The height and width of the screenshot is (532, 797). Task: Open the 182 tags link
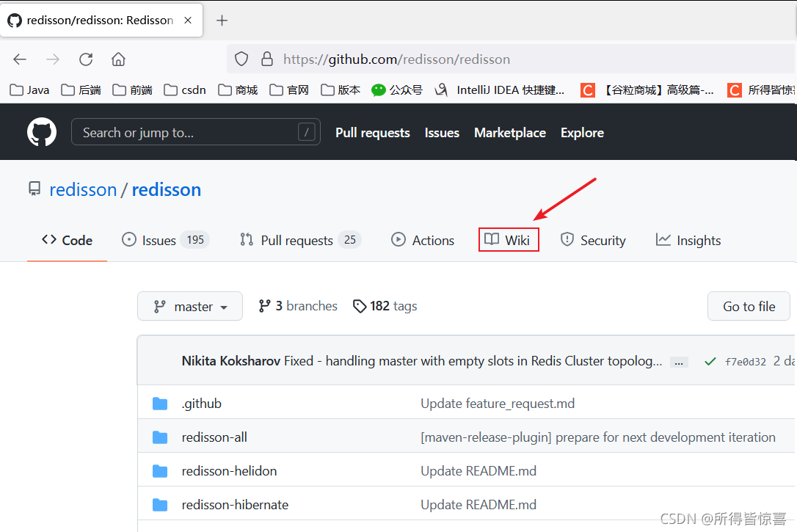click(385, 306)
